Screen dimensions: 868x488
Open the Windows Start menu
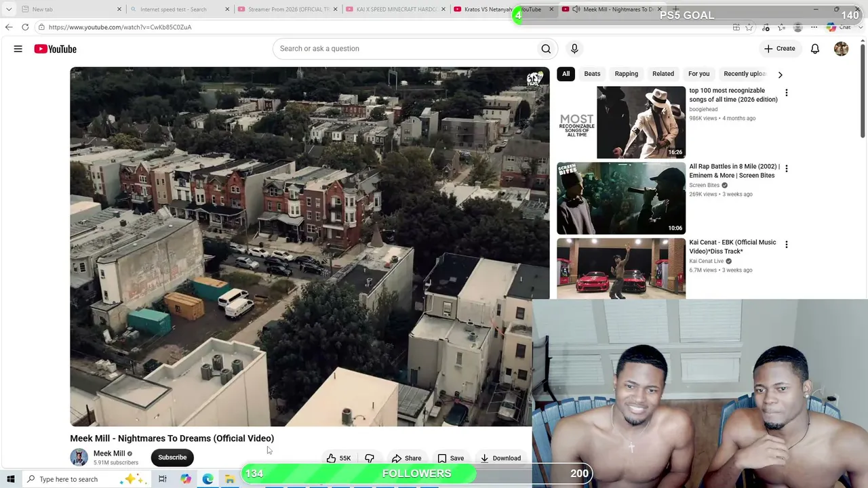(11, 479)
